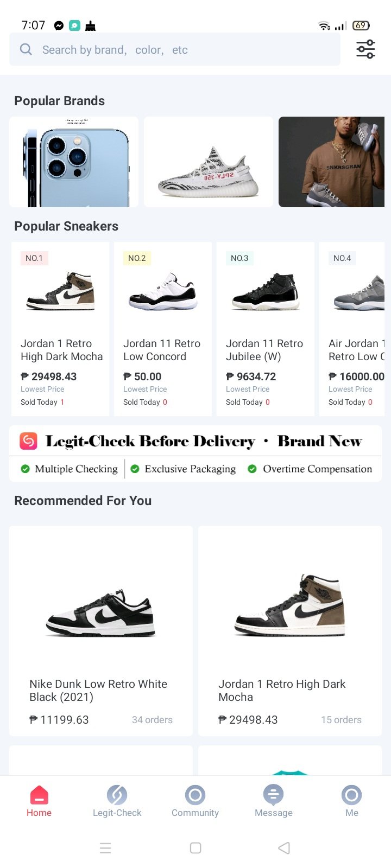Viewport: 391px width, 868px height.
Task: View Jordan 11 Retro Low Concord card
Action: pos(163,329)
